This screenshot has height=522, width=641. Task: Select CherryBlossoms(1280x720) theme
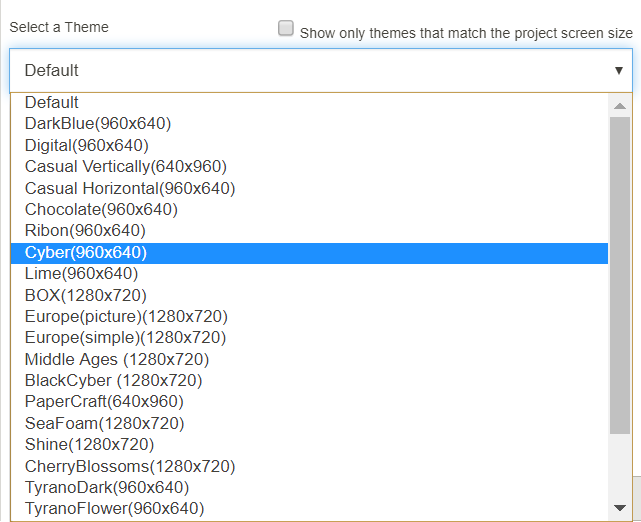309,466
